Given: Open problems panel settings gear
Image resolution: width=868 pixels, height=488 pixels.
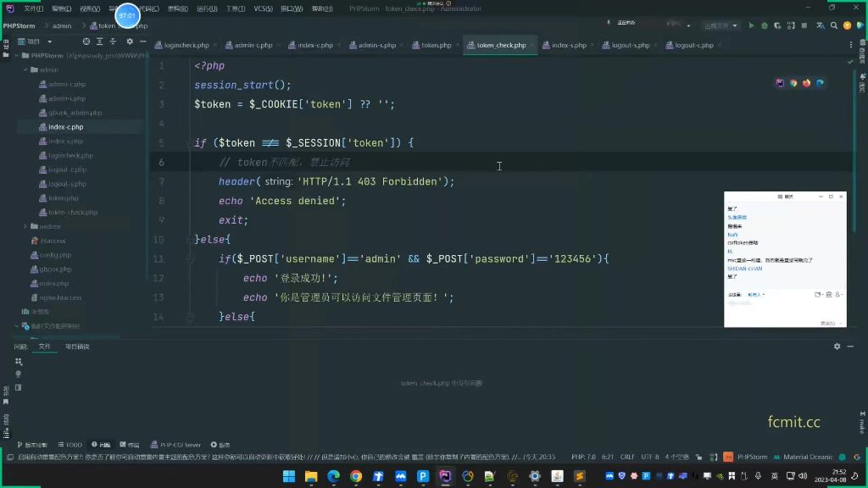Looking at the screenshot, I should 837,347.
